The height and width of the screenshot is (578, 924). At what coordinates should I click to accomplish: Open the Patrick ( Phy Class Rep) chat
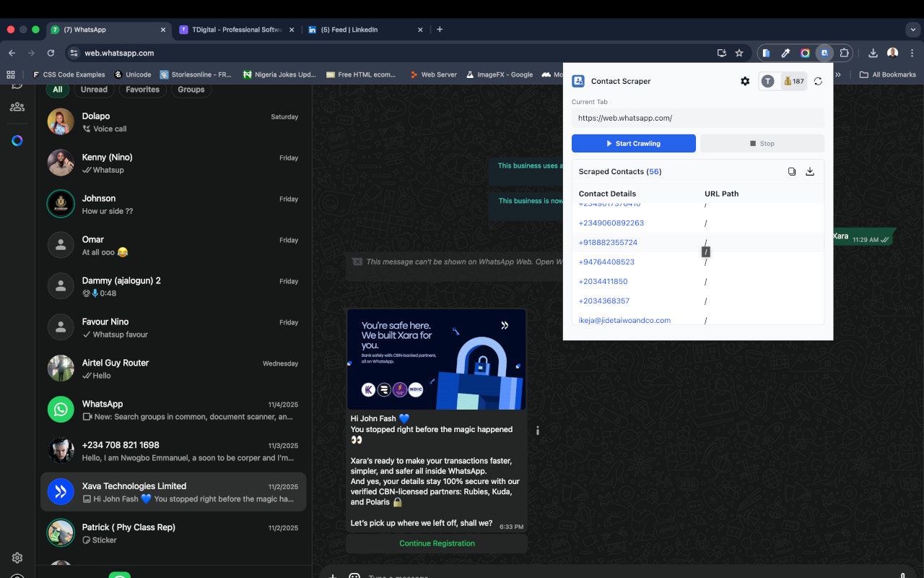pyautogui.click(x=173, y=533)
